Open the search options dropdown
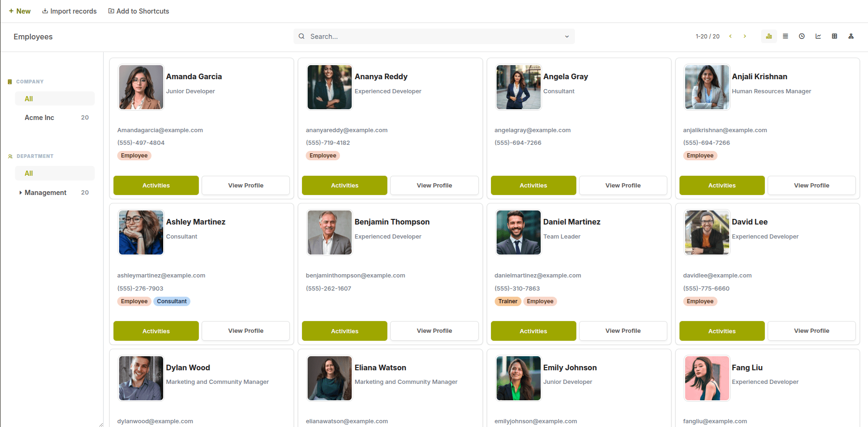Image resolution: width=868 pixels, height=427 pixels. 566,36
